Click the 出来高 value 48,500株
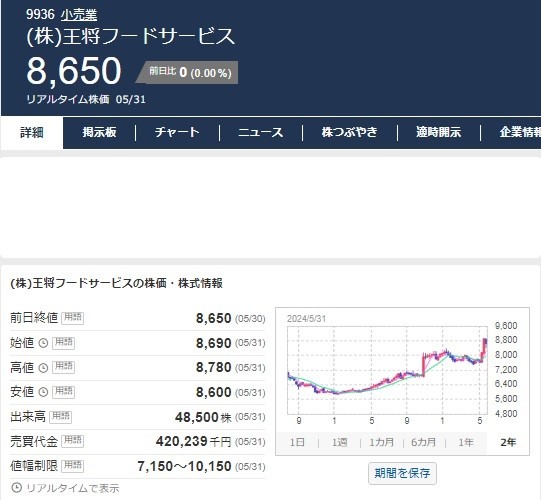Viewport: 541px width, 500px height. (203, 418)
